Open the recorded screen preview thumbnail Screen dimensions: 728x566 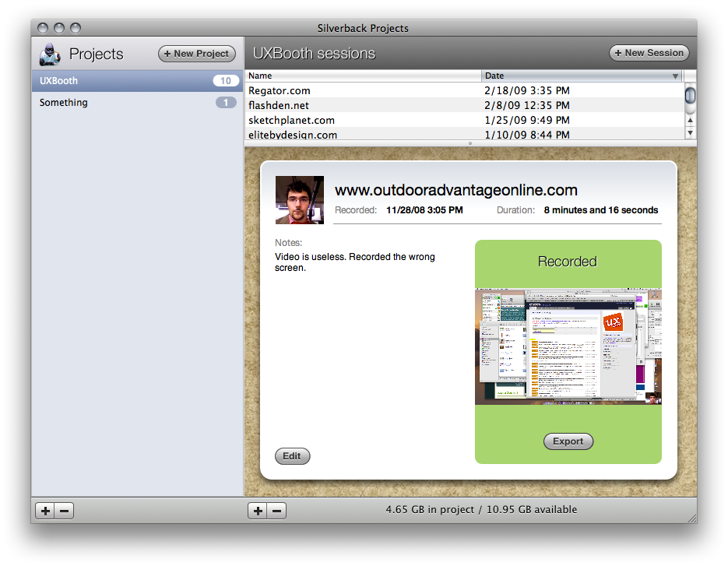(x=568, y=346)
